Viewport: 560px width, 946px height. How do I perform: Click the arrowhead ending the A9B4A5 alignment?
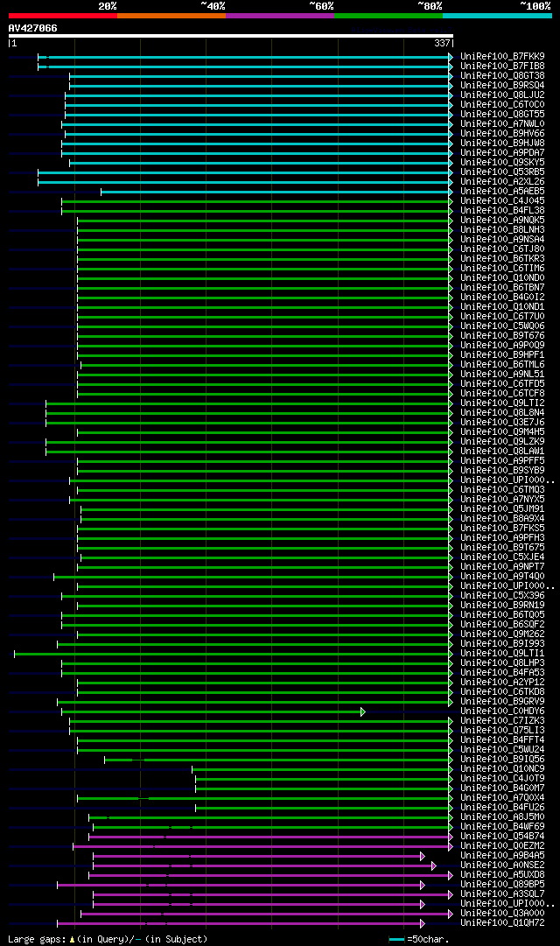tap(423, 856)
